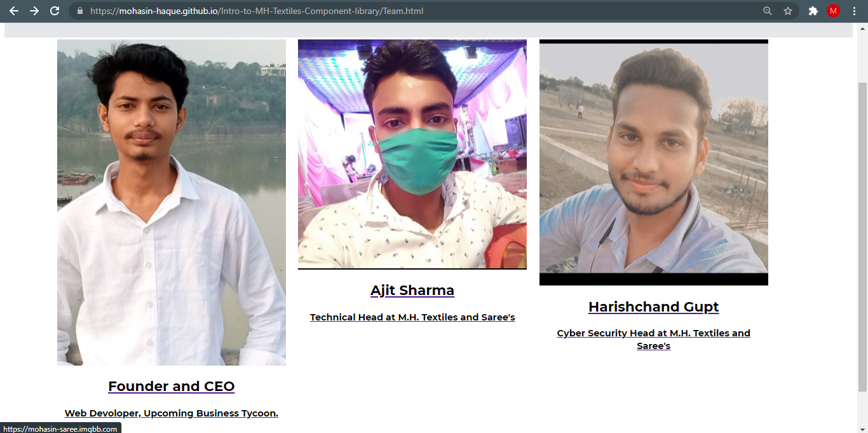Viewport: 868px width, 433px height.
Task: Click the founder's photo in white shirt
Action: [x=172, y=202]
